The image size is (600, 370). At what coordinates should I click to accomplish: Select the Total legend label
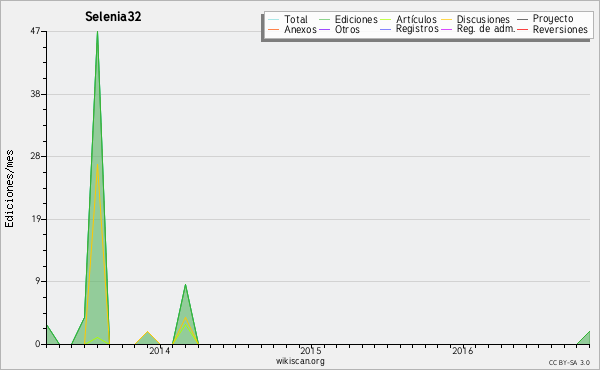(296, 19)
